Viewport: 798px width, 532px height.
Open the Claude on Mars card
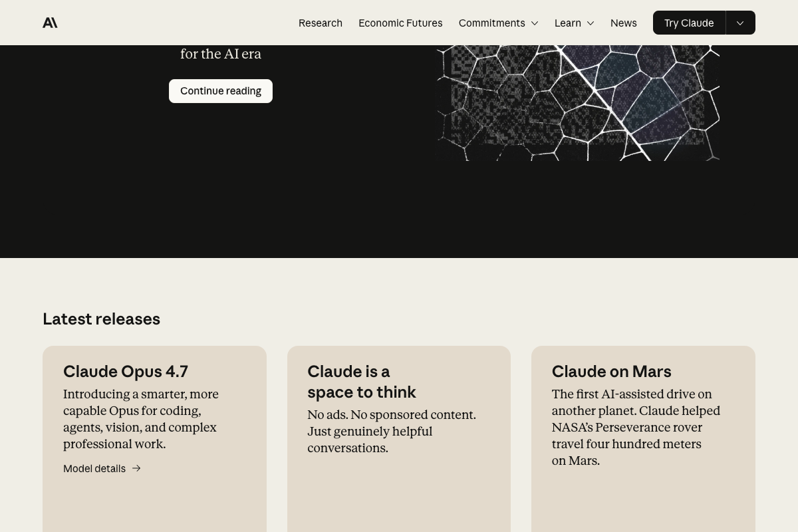point(643,439)
